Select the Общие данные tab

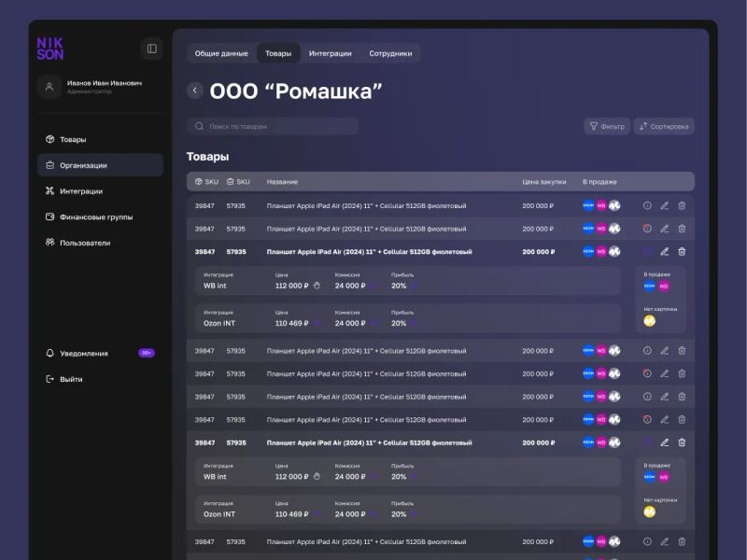[x=221, y=53]
